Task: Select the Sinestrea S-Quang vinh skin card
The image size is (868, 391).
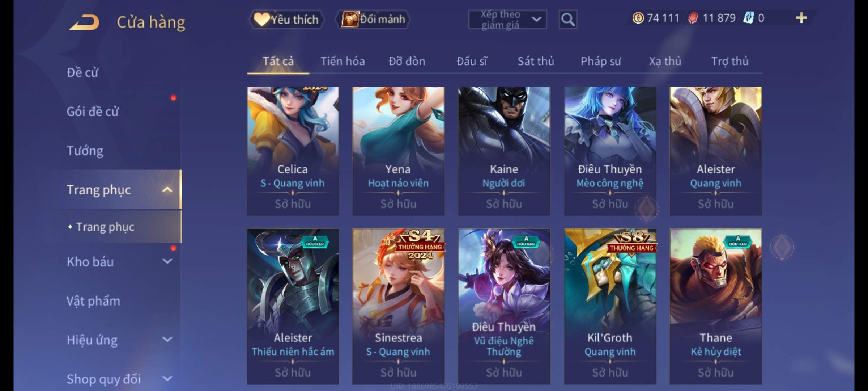Action: 398,306
